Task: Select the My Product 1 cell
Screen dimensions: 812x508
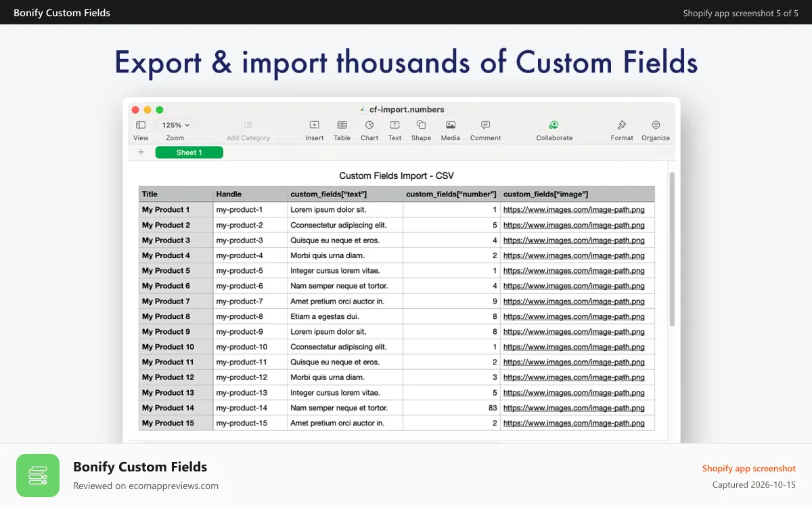Action: tap(176, 210)
